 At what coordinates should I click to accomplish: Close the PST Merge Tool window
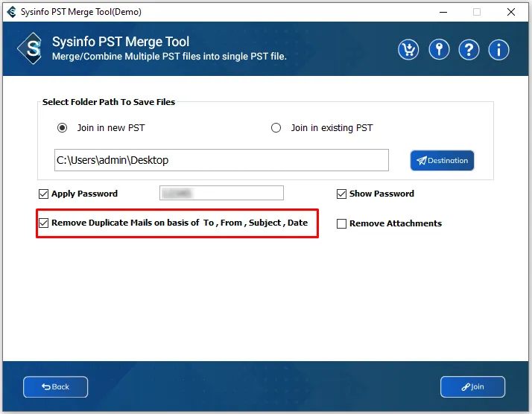point(511,12)
